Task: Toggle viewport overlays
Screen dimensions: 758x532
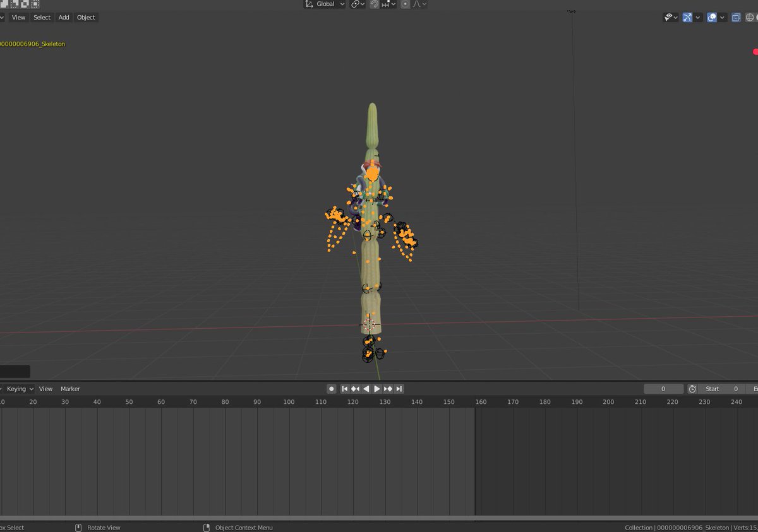Action: [x=712, y=18]
